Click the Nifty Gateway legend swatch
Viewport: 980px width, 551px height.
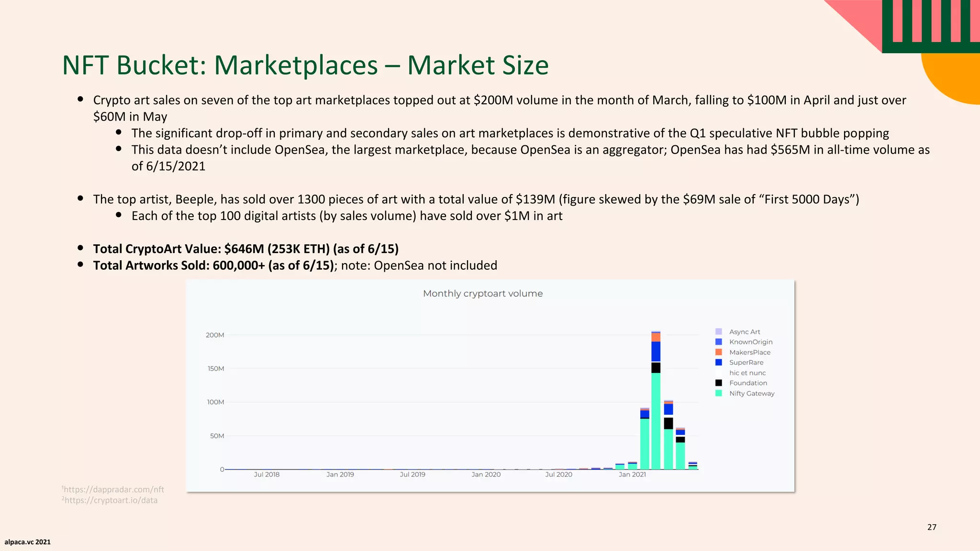(x=718, y=393)
